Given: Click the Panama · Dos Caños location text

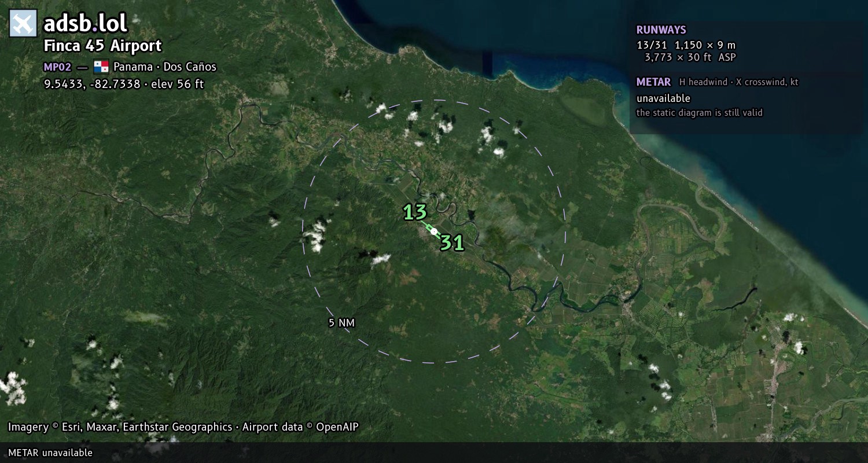Looking at the screenshot, I should tap(165, 67).
